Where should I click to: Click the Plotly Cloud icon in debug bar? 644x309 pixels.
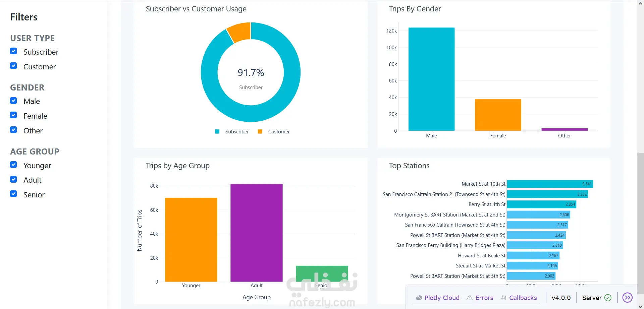tap(419, 298)
